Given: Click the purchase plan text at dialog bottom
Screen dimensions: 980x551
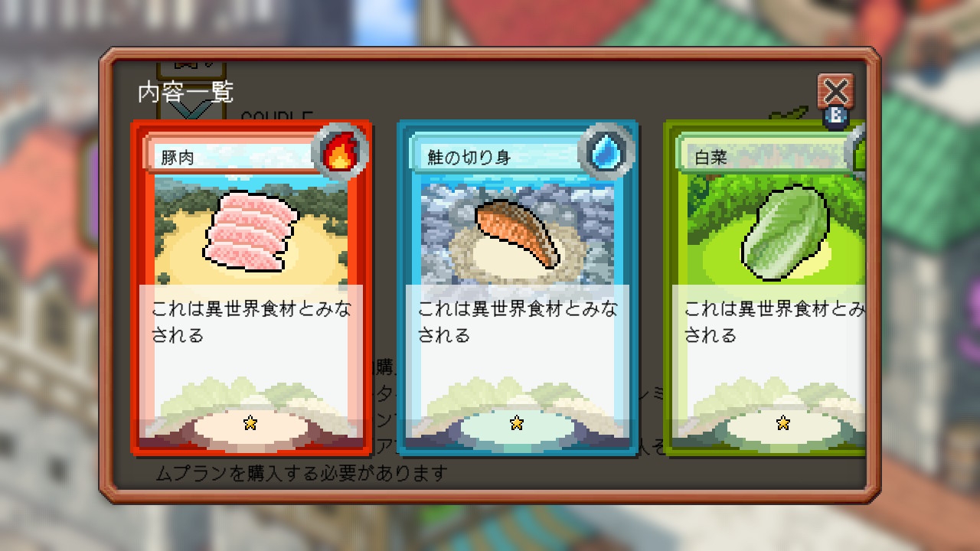Looking at the screenshot, I should (x=301, y=473).
